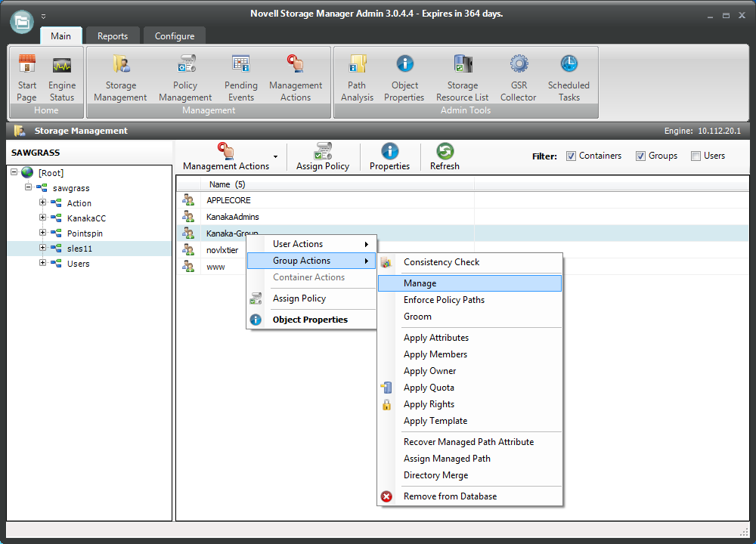Expand the Action container node
The image size is (756, 544).
(43, 202)
